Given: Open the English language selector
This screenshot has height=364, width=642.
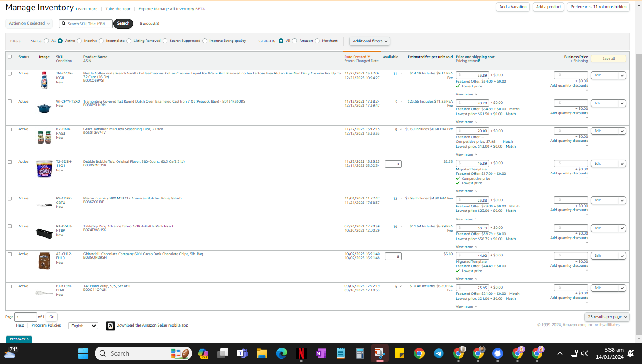Looking at the screenshot, I should pyautogui.click(x=83, y=326).
